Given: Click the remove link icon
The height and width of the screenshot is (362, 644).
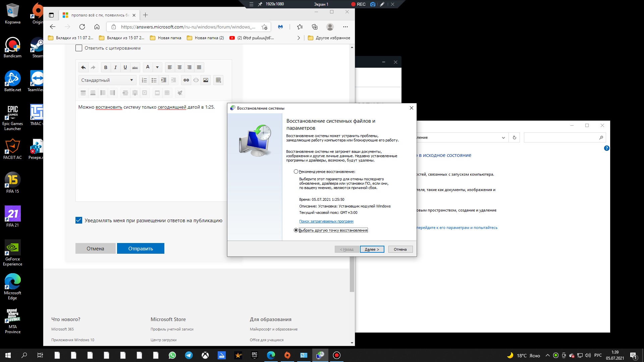Looking at the screenshot, I should click(196, 80).
